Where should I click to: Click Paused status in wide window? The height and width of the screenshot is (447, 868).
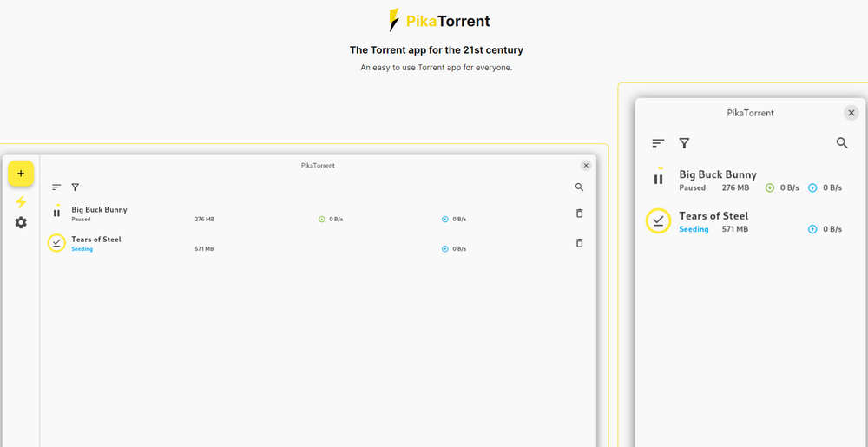(x=81, y=219)
